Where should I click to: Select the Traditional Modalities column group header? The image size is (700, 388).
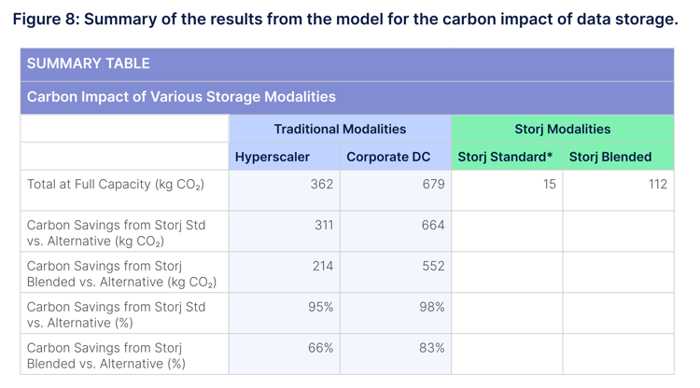pyautogui.click(x=340, y=129)
